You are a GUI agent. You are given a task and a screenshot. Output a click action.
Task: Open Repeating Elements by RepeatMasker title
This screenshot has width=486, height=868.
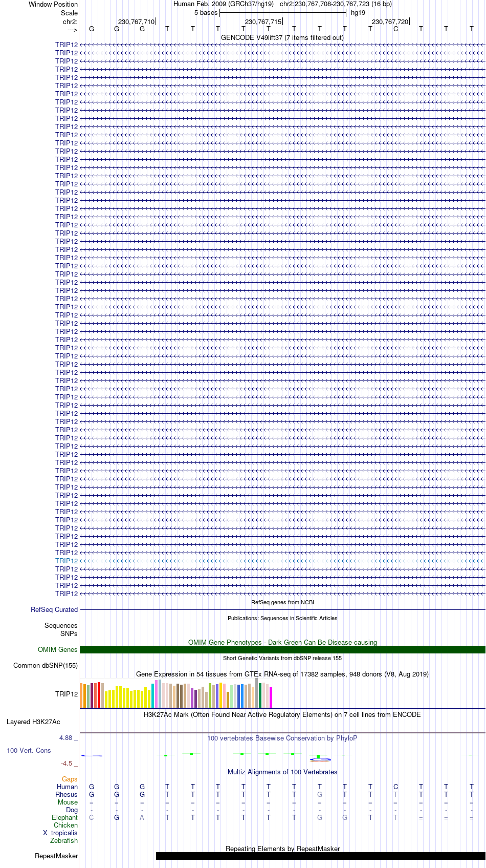click(x=282, y=849)
